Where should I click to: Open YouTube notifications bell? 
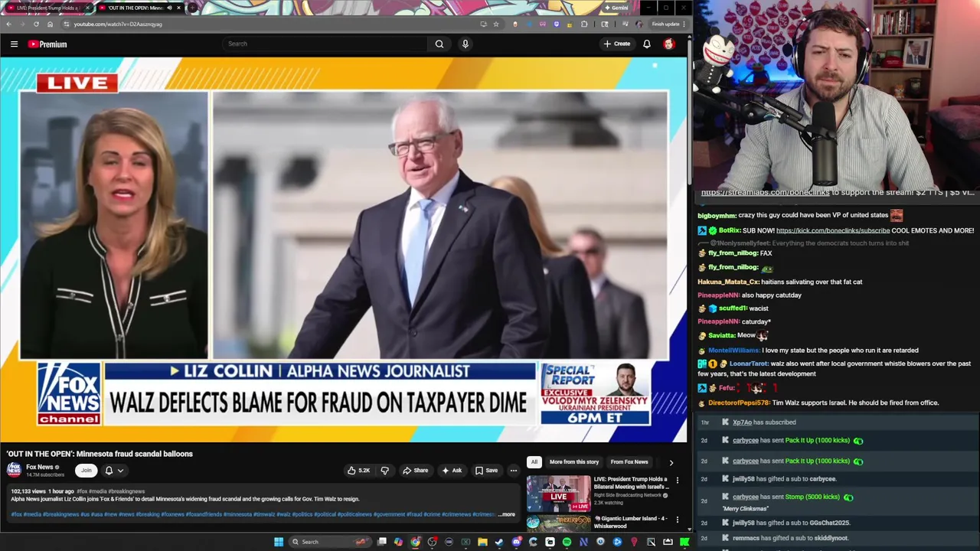647,44
